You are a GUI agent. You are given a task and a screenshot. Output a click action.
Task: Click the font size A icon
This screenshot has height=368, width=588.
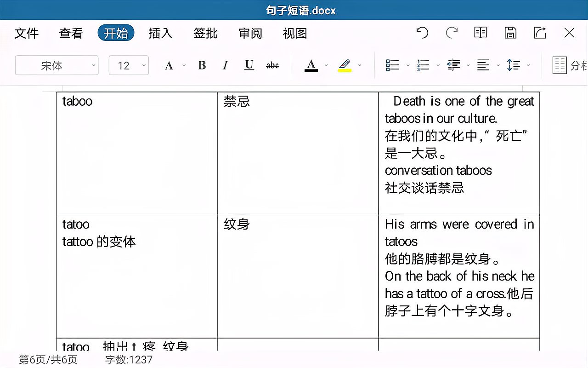tap(169, 66)
